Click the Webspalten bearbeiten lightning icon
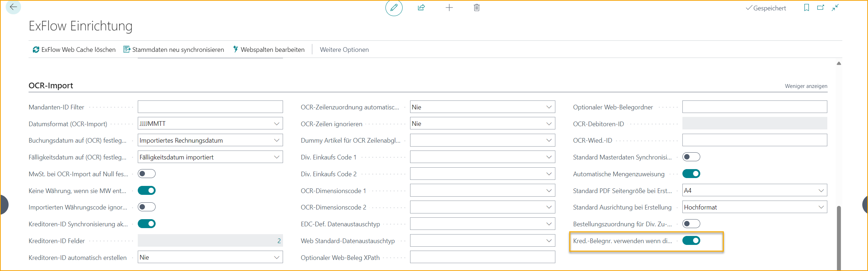This screenshot has height=271, width=868. click(236, 49)
